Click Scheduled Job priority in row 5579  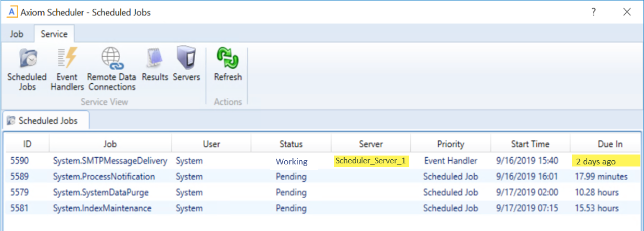[450, 192]
